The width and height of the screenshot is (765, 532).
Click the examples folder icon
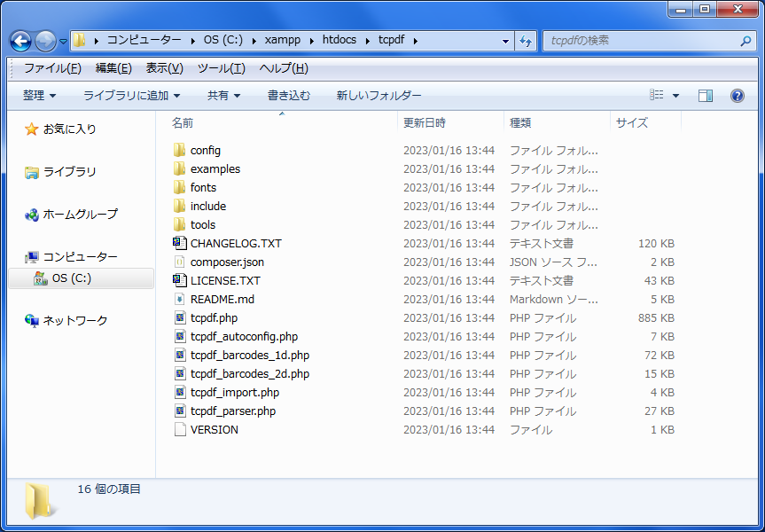[x=180, y=168]
